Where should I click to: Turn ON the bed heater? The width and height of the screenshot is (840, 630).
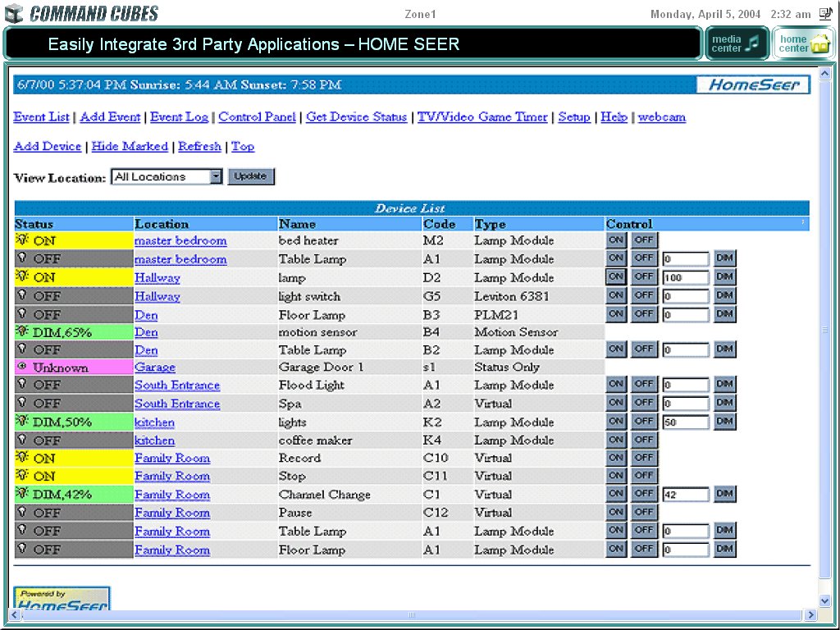pyautogui.click(x=616, y=240)
